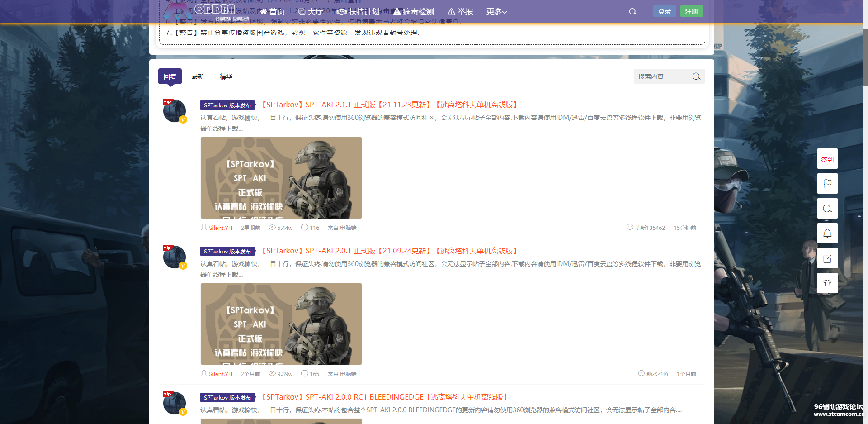Viewport: 868px width, 424px height.
Task: Click the view count icon showing 5.44w
Action: pos(272,228)
